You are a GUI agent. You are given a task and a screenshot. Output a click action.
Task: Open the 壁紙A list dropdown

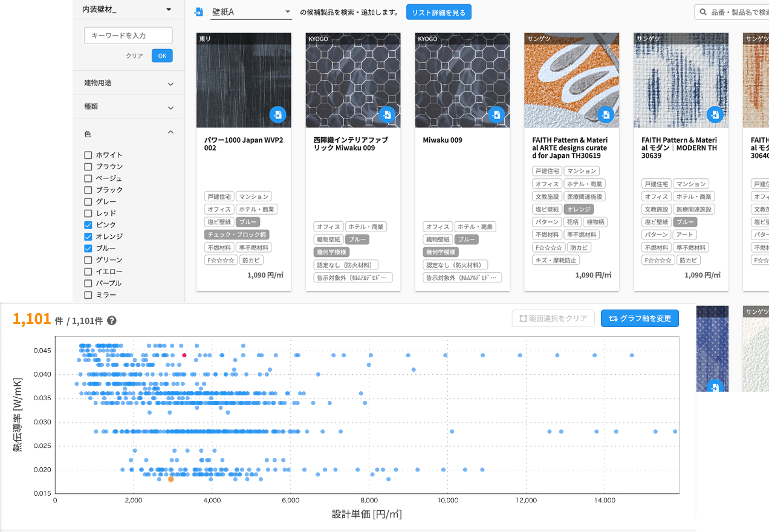(x=251, y=12)
